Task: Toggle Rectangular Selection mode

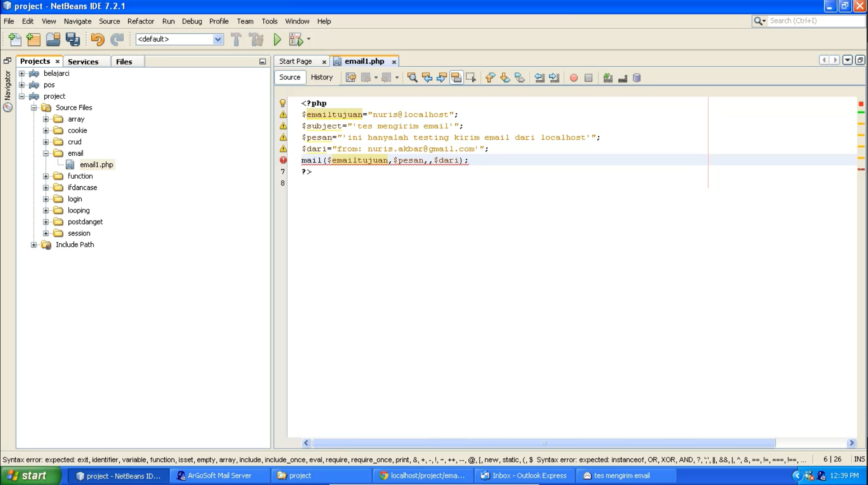Action: [471, 78]
